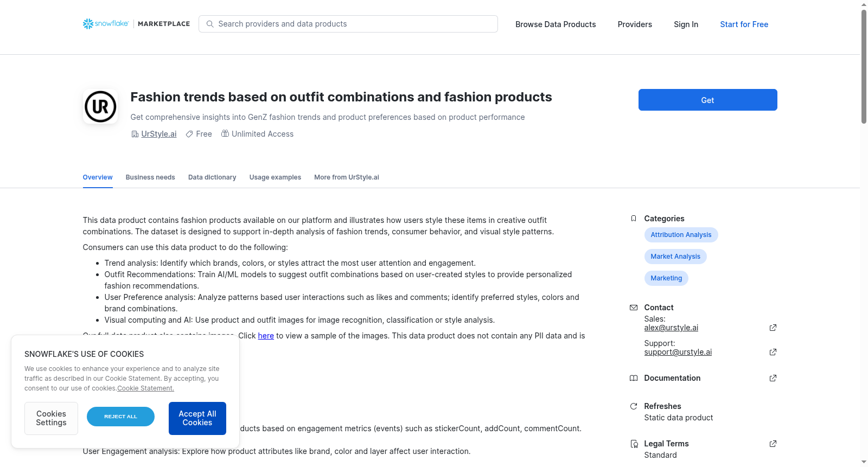Click the Categories bookmark icon

[634, 219]
